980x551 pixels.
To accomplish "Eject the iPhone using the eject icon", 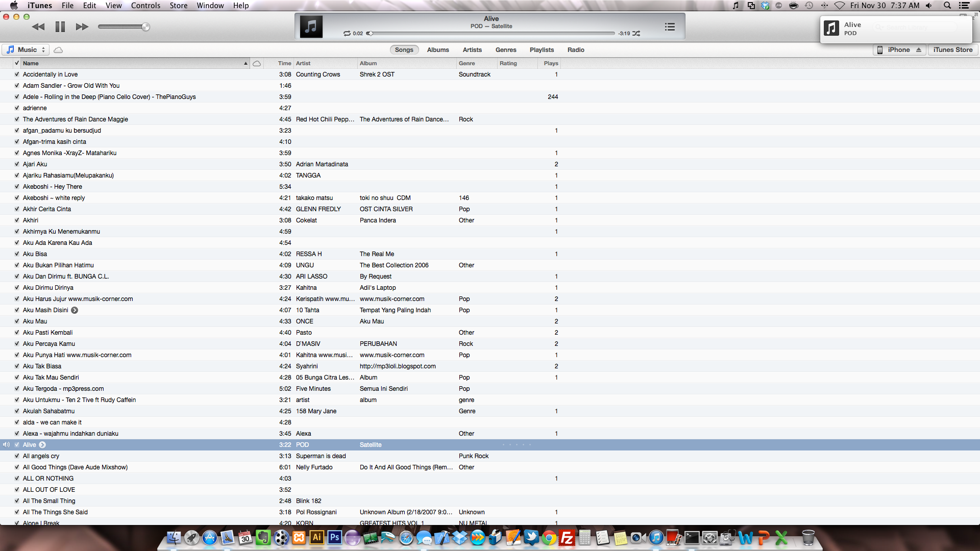I will [x=919, y=49].
